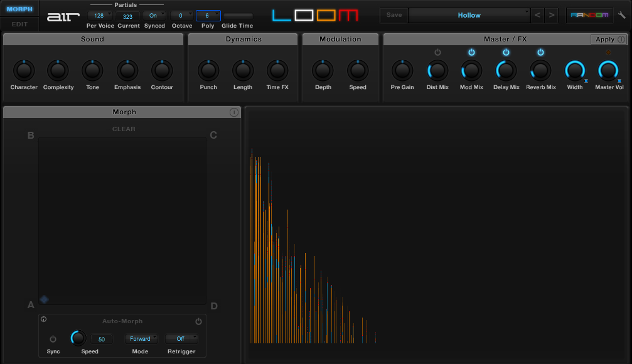Open the Octave dropdown
Viewport: 632px width, 364px height.
click(x=182, y=16)
